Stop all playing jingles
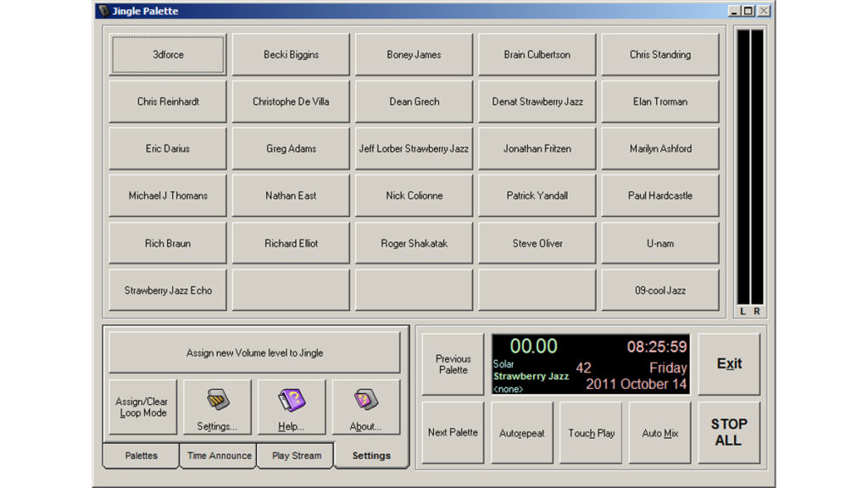Screen dimensions: 868x488 pyautogui.click(x=729, y=433)
